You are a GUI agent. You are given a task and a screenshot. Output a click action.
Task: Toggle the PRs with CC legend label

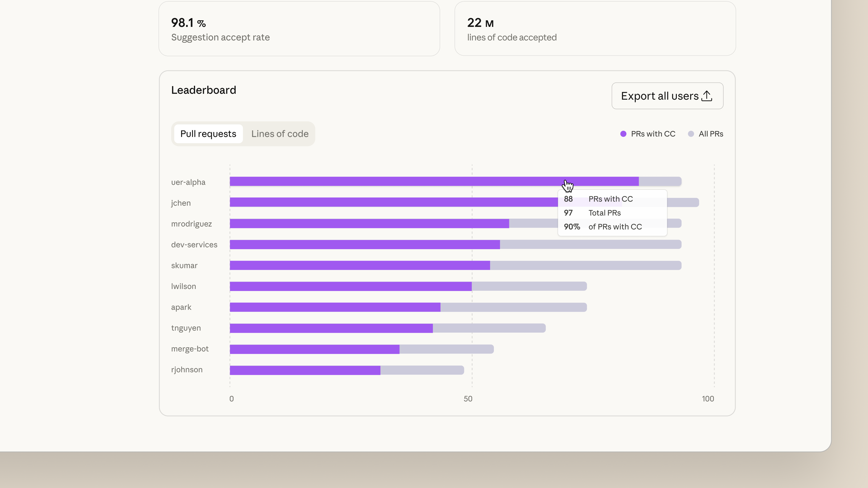coord(653,134)
